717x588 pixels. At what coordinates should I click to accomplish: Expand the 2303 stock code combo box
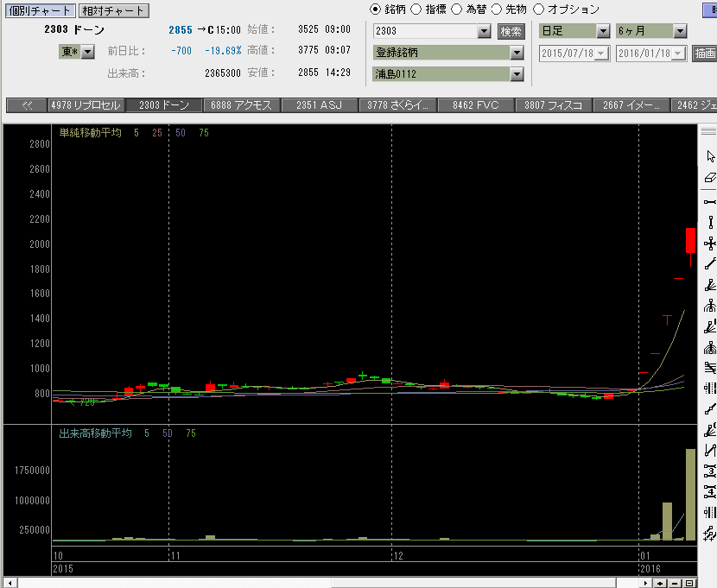tap(484, 31)
